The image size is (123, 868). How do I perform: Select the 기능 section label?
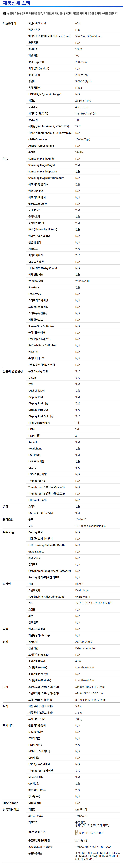[x=5, y=159]
